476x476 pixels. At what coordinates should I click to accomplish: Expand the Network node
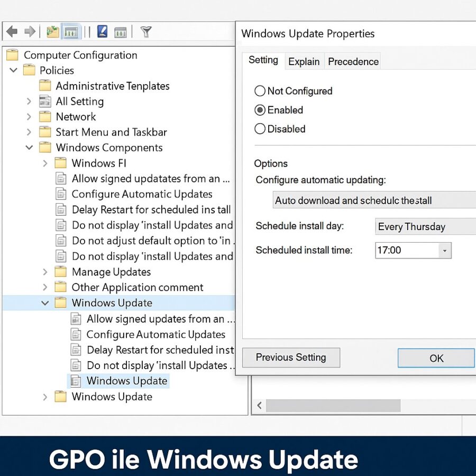(x=29, y=116)
